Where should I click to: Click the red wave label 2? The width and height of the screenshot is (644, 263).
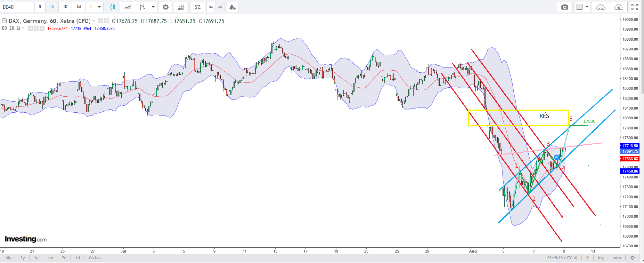(534, 199)
